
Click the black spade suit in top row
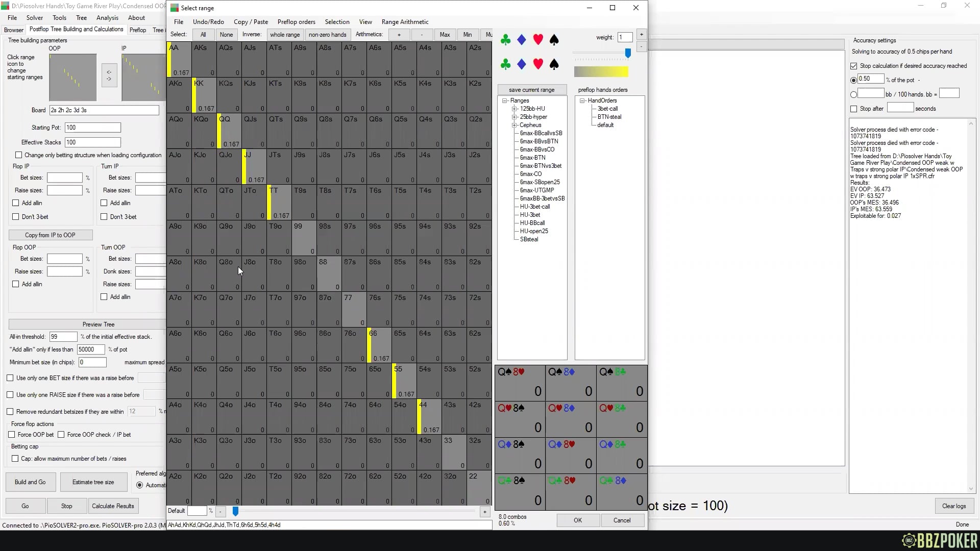tap(554, 40)
